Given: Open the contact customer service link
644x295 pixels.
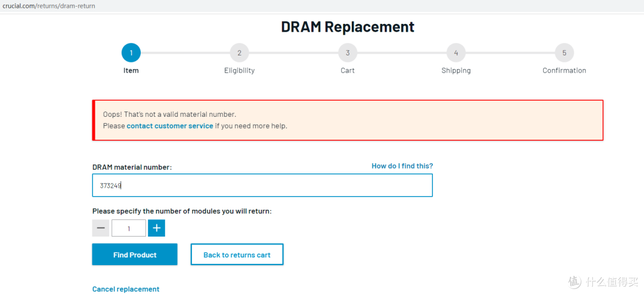Looking at the screenshot, I should [x=170, y=126].
